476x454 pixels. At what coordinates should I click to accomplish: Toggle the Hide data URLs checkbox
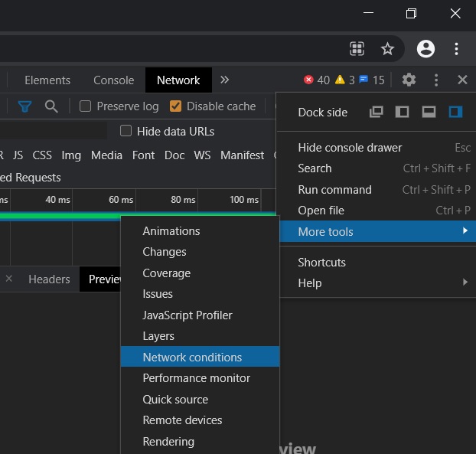tap(126, 131)
